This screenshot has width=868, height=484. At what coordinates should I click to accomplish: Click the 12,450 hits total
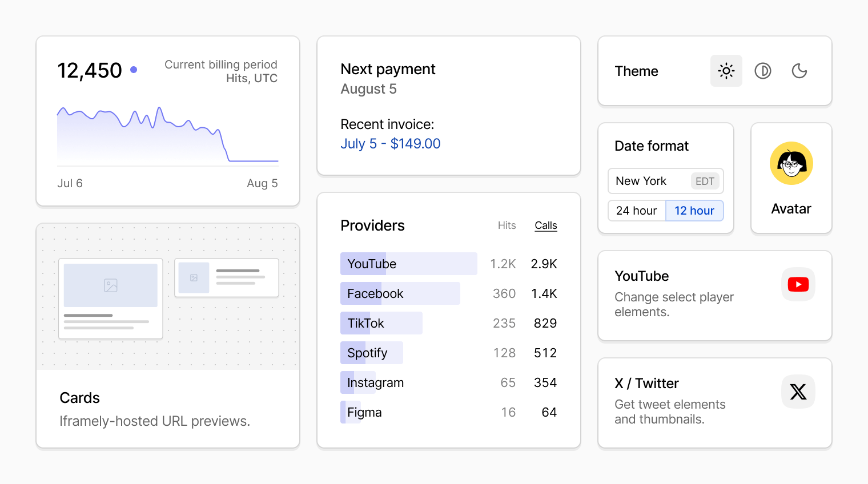coord(90,71)
